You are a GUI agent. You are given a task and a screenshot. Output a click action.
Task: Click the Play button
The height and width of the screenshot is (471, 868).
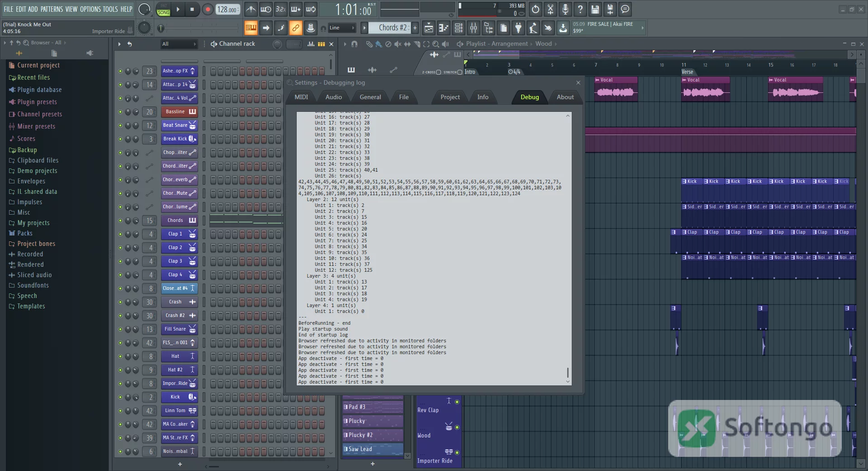coord(178,9)
